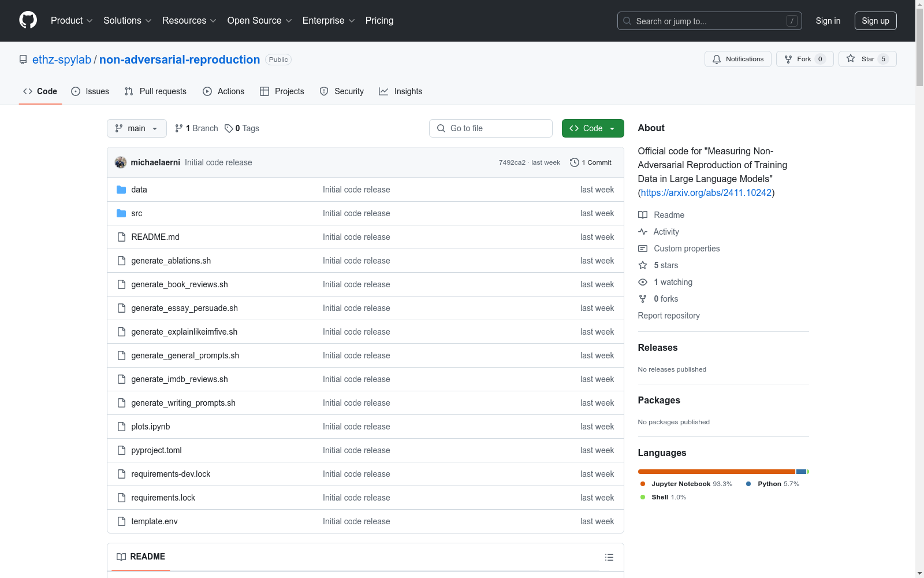Click the ethz-spylab owner link
The width and height of the screenshot is (924, 578).
pos(62,60)
